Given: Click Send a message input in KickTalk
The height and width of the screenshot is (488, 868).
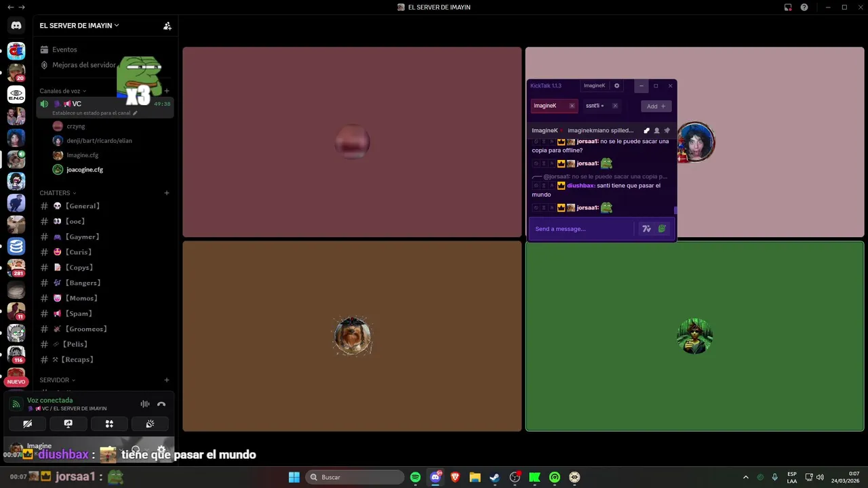Looking at the screenshot, I should pyautogui.click(x=583, y=229).
